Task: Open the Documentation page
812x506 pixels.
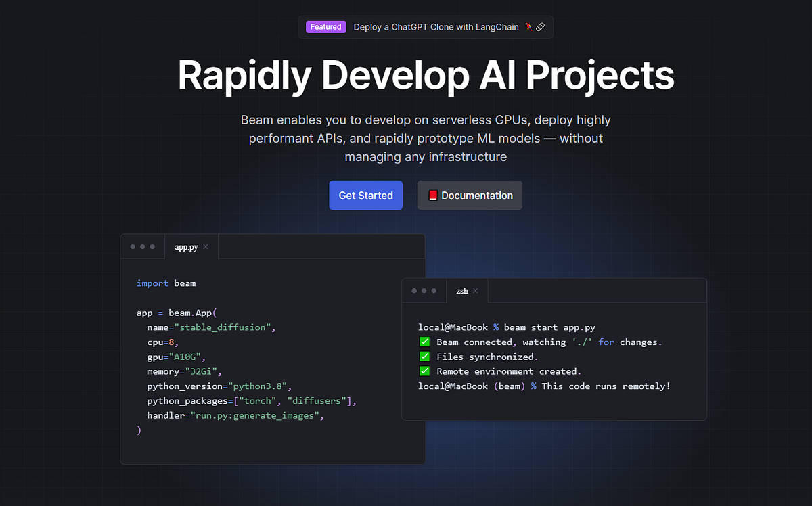Action: 470,195
